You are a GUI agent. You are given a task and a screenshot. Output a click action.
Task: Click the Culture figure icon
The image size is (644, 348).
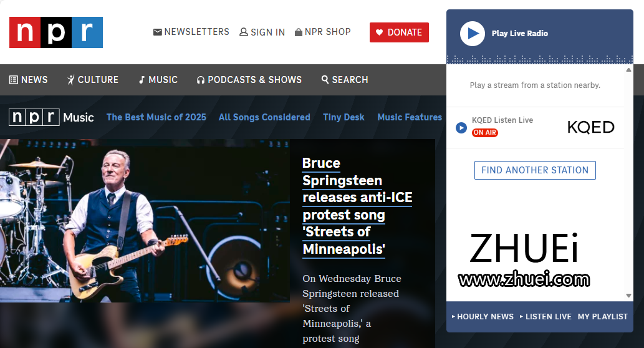71,80
